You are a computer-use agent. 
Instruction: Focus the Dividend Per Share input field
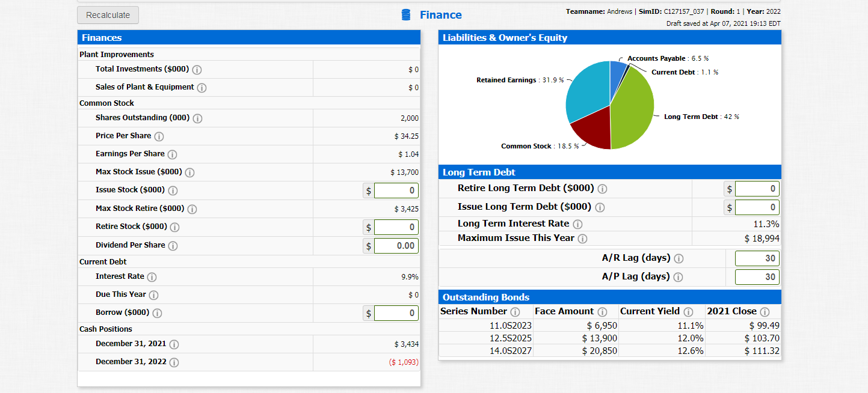(x=396, y=246)
